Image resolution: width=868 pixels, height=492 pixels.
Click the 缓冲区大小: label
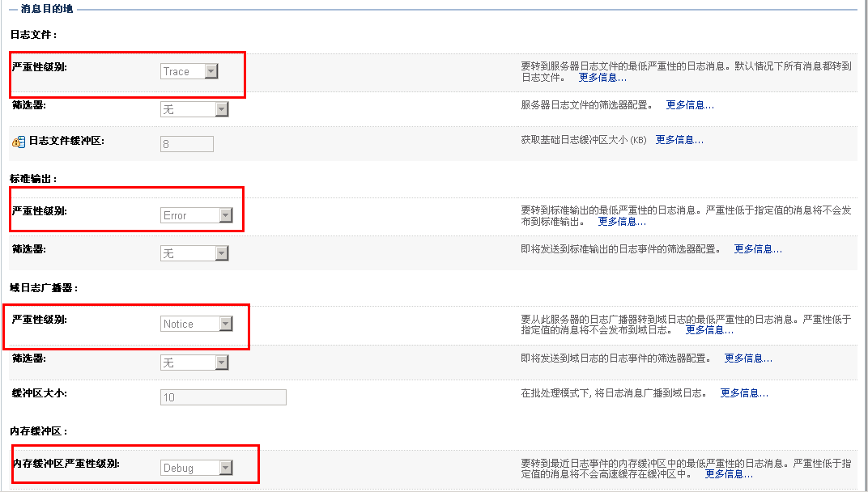click(x=40, y=393)
